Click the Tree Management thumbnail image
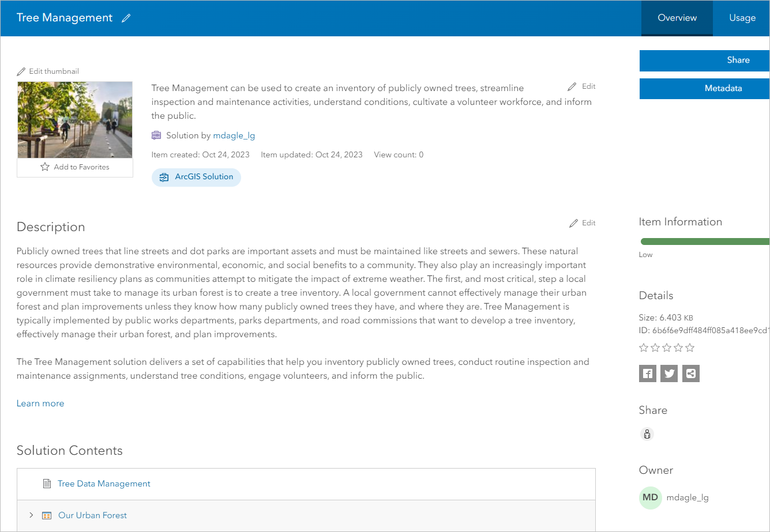Screen dimensions: 770x532 click(75, 120)
